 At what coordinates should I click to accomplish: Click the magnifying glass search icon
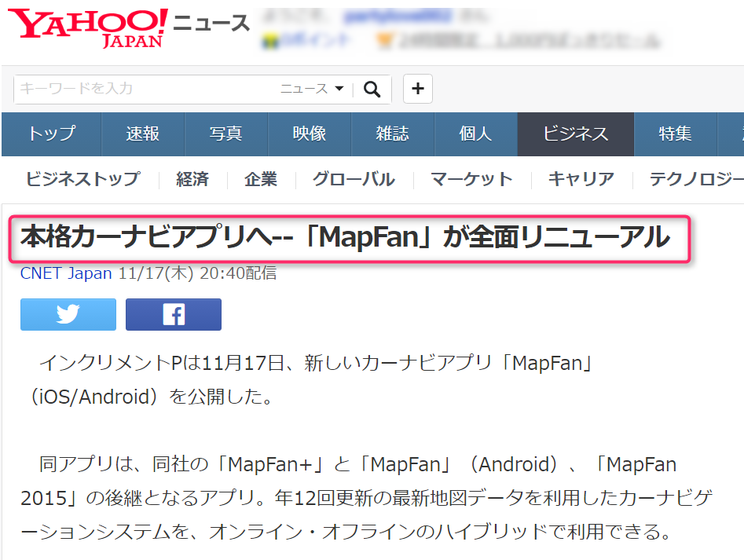(x=372, y=89)
